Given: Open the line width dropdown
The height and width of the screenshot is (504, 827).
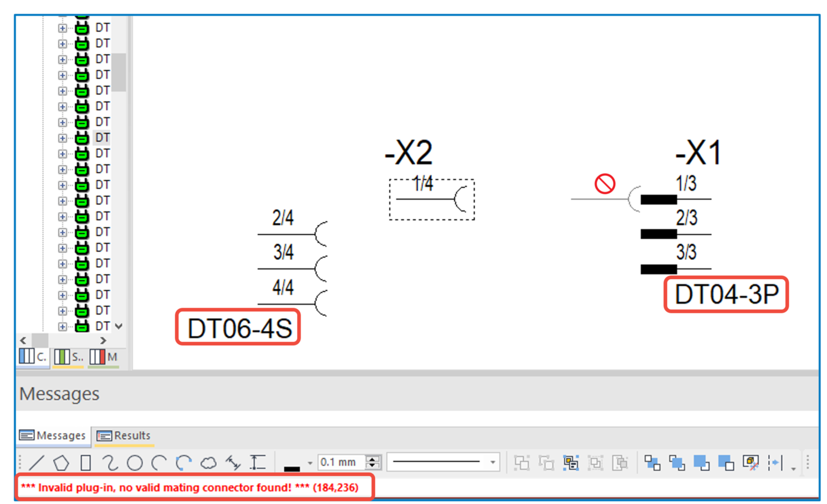Looking at the screenshot, I should (x=310, y=463).
